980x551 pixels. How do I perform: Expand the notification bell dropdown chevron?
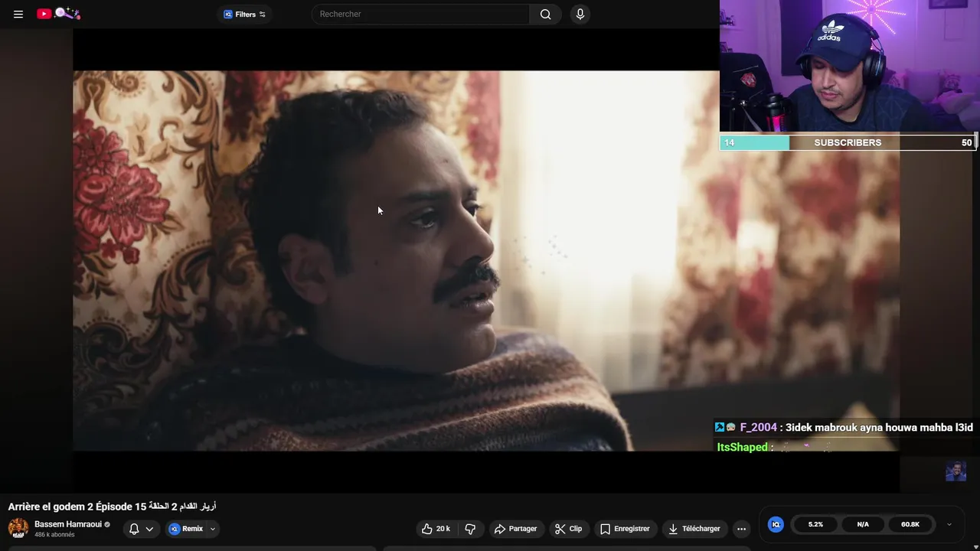tap(149, 529)
